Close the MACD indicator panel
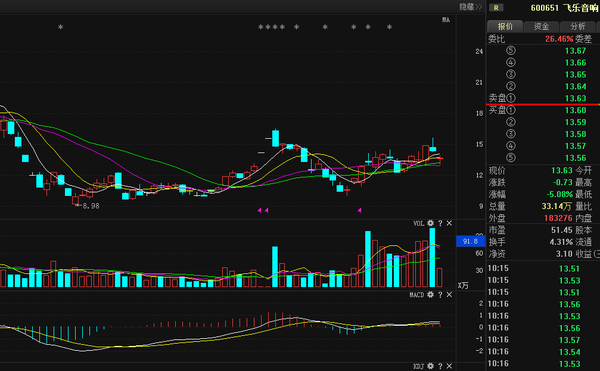This screenshot has width=600, height=371. [449, 295]
